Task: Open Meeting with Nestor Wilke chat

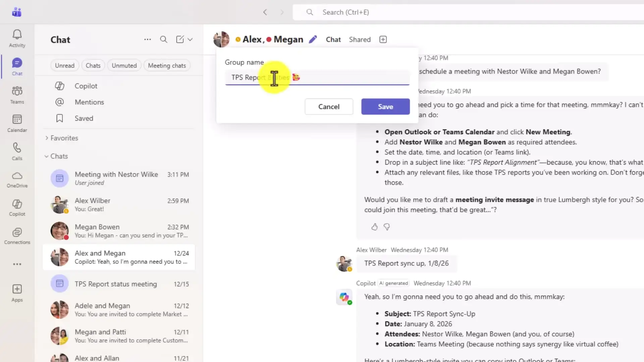Action: click(x=119, y=178)
